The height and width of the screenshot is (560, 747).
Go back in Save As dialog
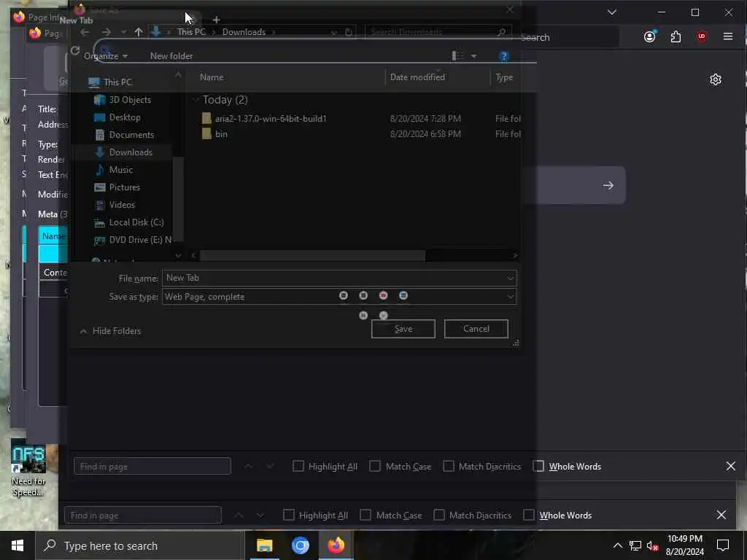(x=85, y=32)
